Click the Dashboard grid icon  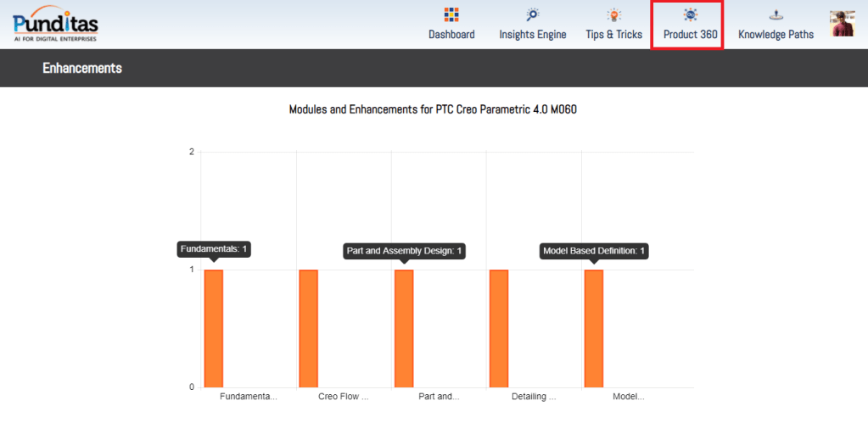point(451,14)
